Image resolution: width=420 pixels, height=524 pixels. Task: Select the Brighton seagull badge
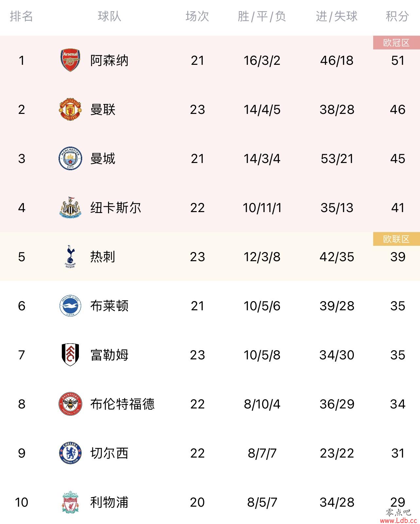70,306
